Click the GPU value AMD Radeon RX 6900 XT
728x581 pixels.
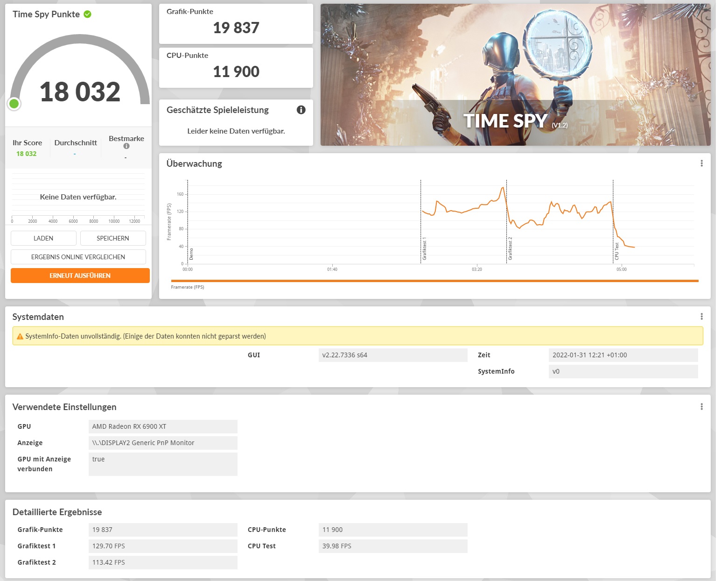pos(163,426)
